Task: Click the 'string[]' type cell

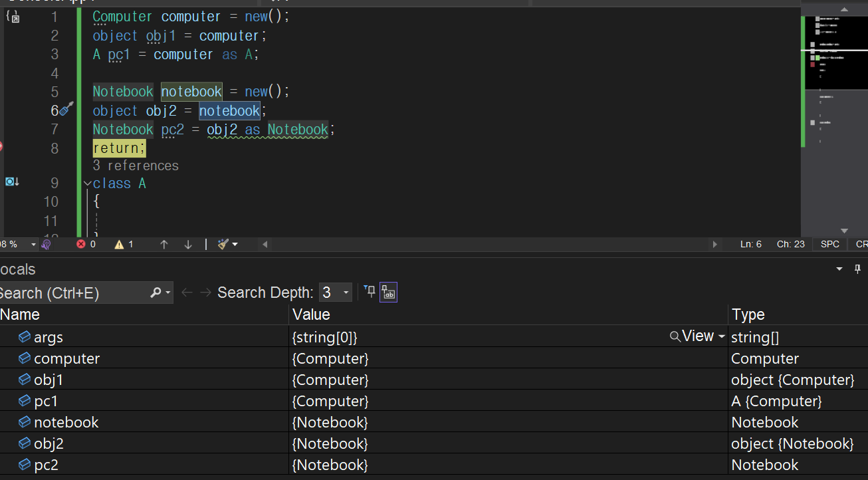Action: (x=755, y=337)
